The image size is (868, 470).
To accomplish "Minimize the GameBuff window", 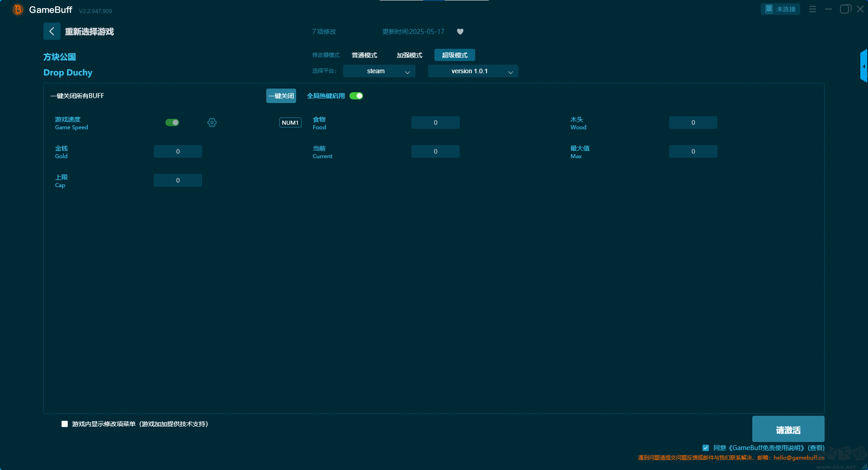I will 828,9.
